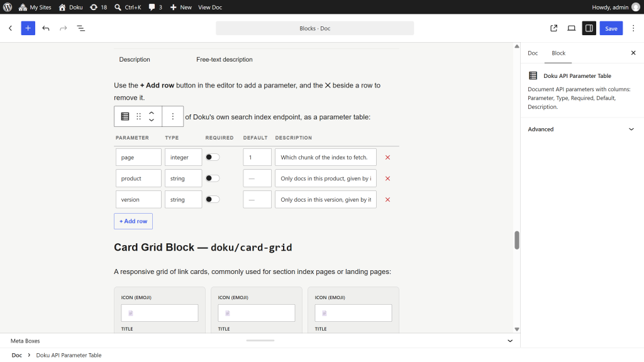Image resolution: width=644 pixels, height=362 pixels.
Task: Open block toolbar Options menu
Action: tap(173, 116)
